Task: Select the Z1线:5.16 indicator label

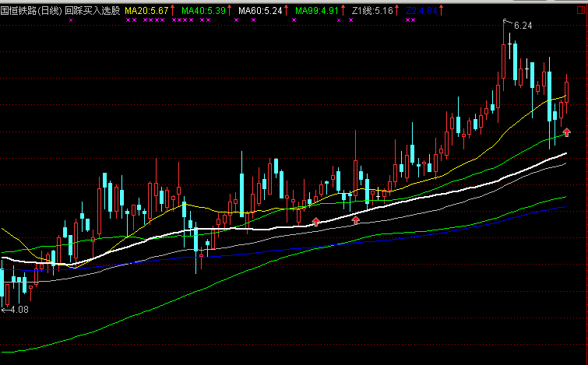Action: (x=372, y=10)
